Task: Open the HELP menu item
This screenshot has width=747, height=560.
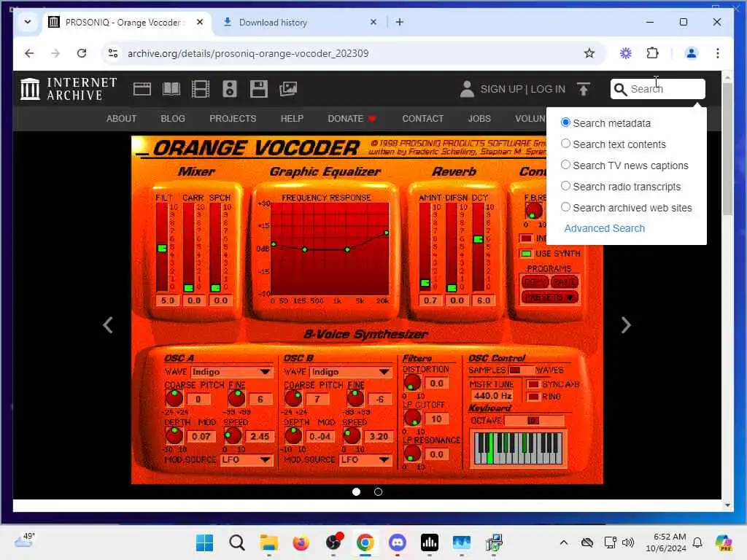Action: [x=292, y=119]
